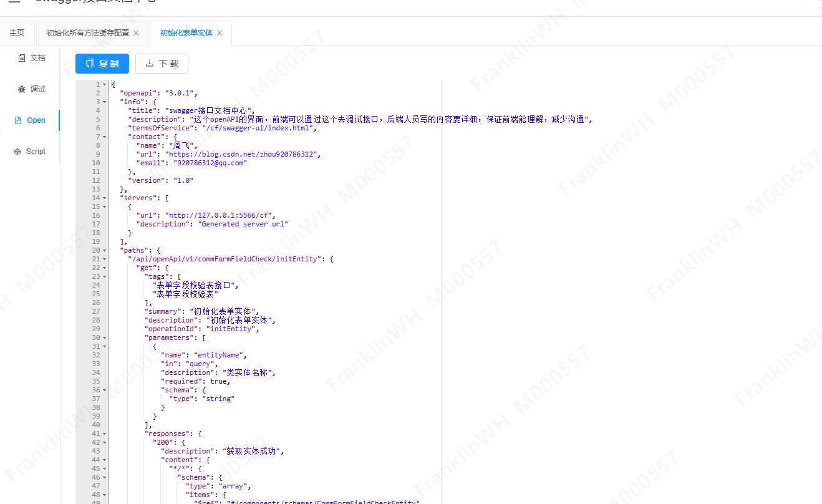Collapse the "info" block at line 3
The height and width of the screenshot is (504, 822).
105,102
